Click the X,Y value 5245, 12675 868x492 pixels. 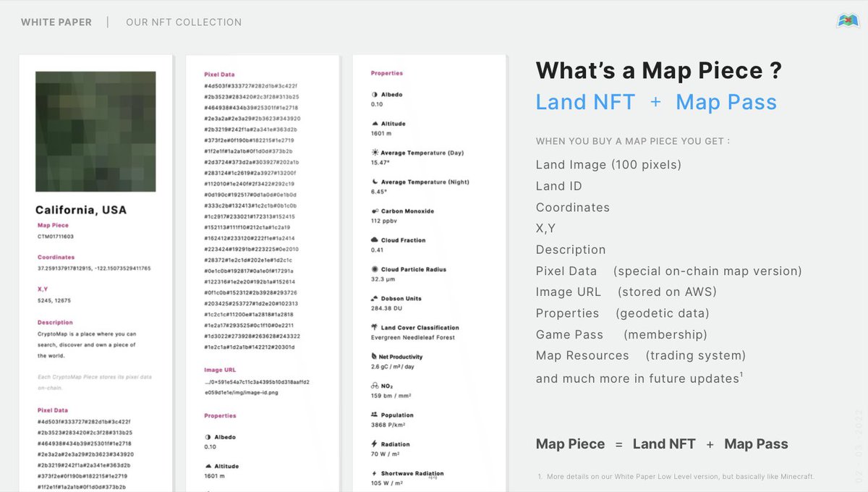[54, 300]
